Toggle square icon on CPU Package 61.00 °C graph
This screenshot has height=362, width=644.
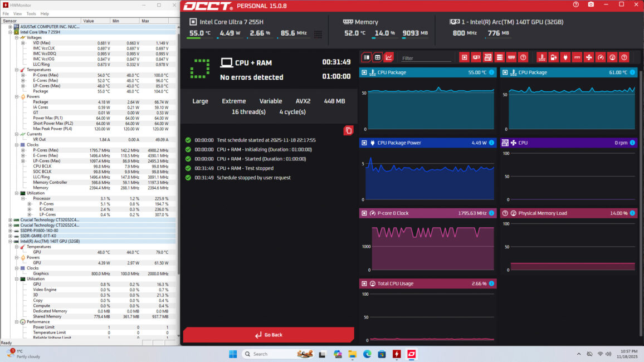505,72
